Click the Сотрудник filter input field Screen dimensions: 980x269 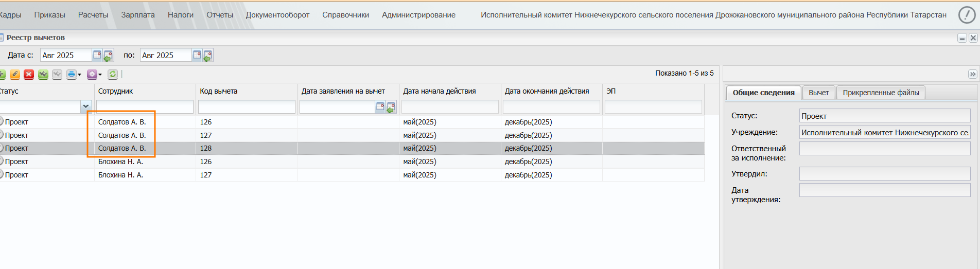pos(145,106)
